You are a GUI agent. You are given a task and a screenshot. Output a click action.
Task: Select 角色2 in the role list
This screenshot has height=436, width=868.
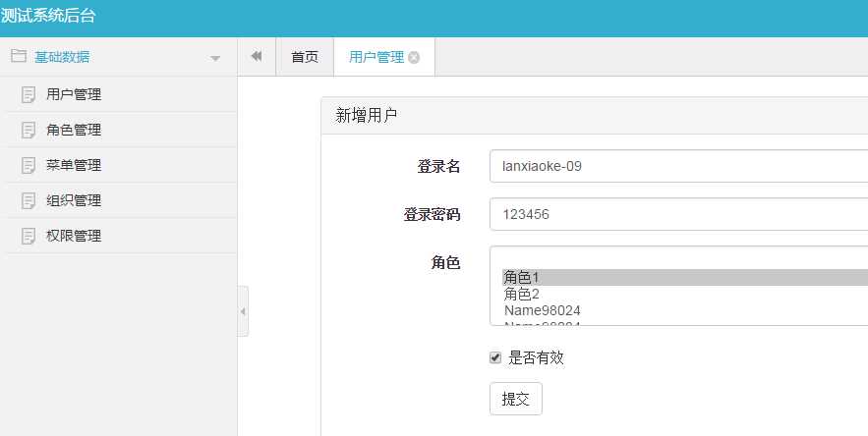click(685, 294)
